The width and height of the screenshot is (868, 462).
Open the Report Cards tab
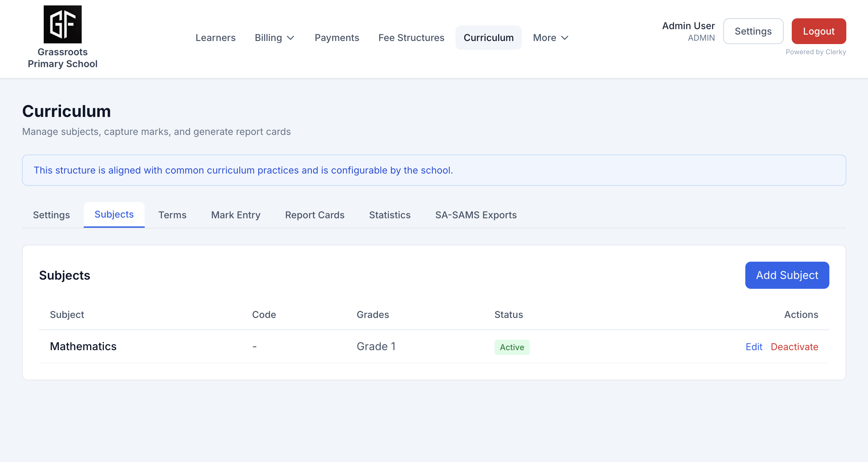point(315,215)
